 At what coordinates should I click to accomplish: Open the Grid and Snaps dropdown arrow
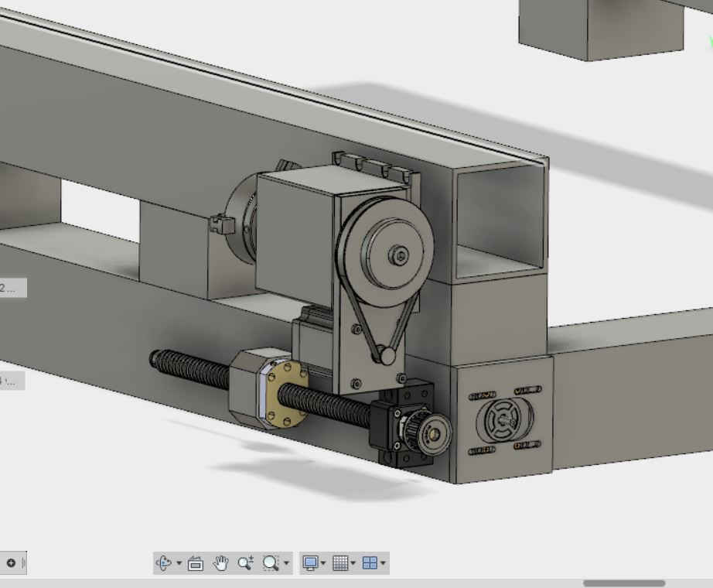(x=353, y=563)
